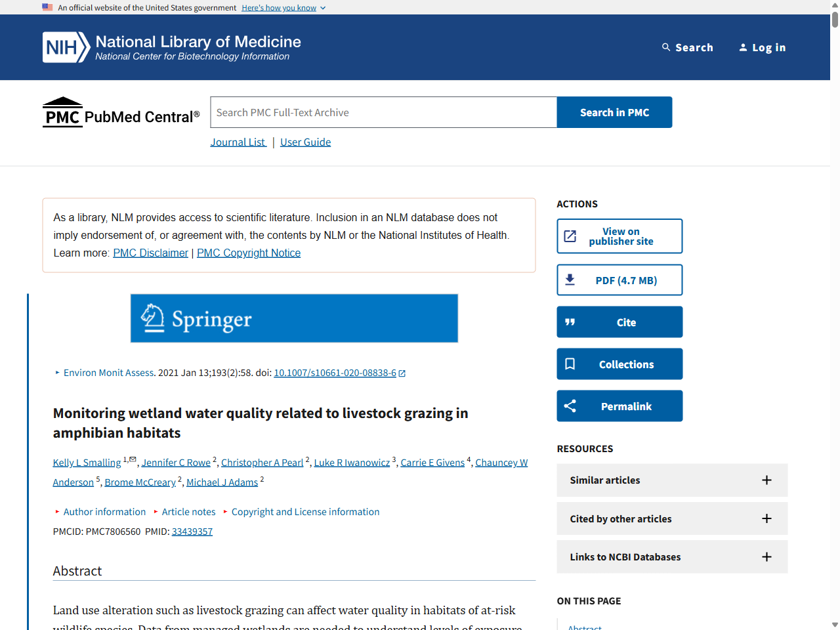Viewport: 840px width, 630px height.
Task: Expand the journal citation details triangle
Action: [57, 373]
